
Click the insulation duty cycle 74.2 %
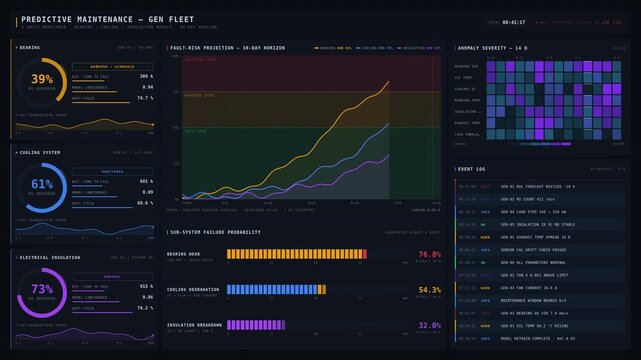coord(145,308)
